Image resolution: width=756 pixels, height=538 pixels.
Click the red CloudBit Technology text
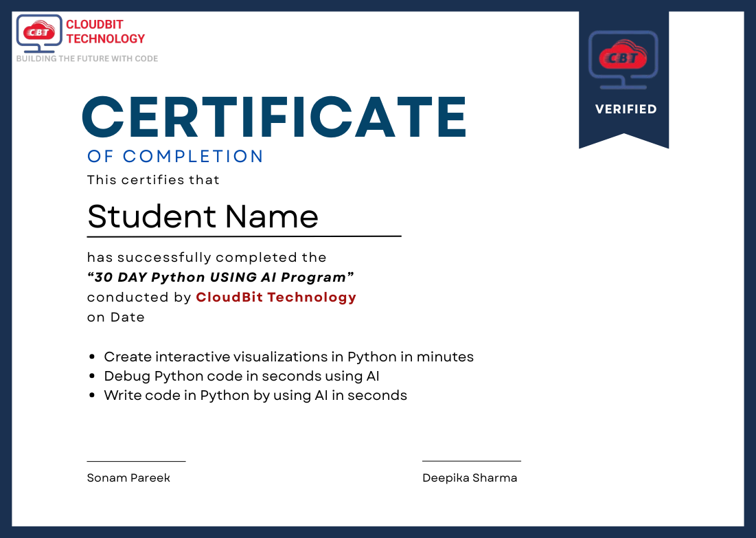276,298
